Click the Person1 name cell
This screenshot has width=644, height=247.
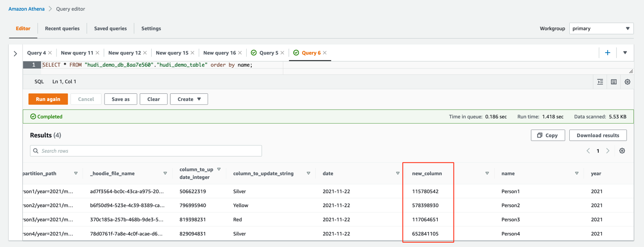point(511,191)
